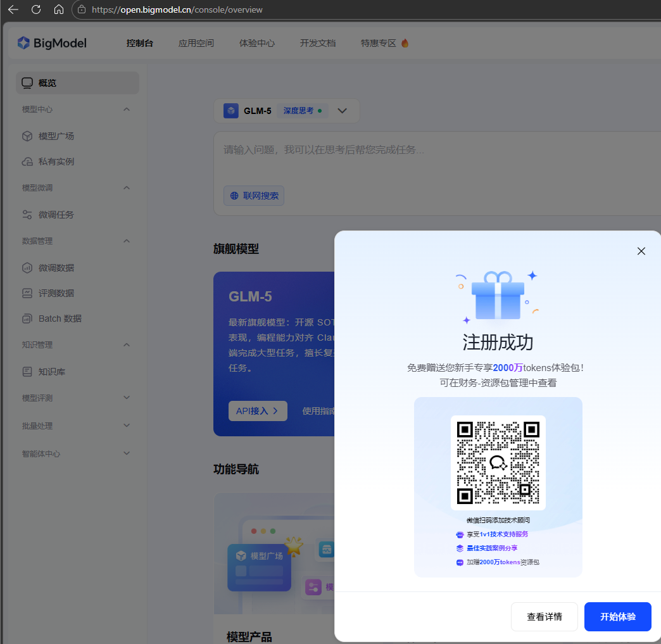This screenshot has width=661, height=644.
Task: Open 知识库 in the sidebar
Action: pyautogui.click(x=51, y=372)
